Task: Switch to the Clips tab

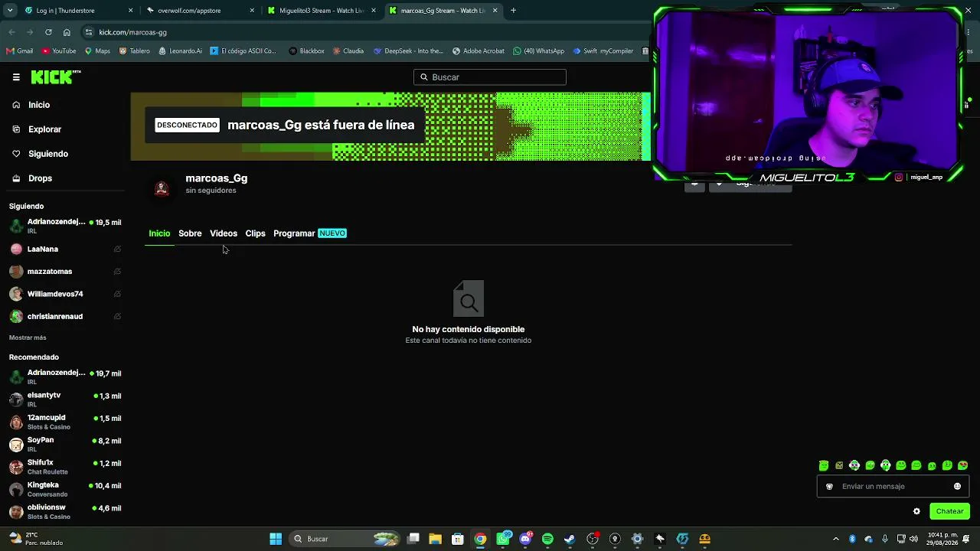Action: pos(255,233)
